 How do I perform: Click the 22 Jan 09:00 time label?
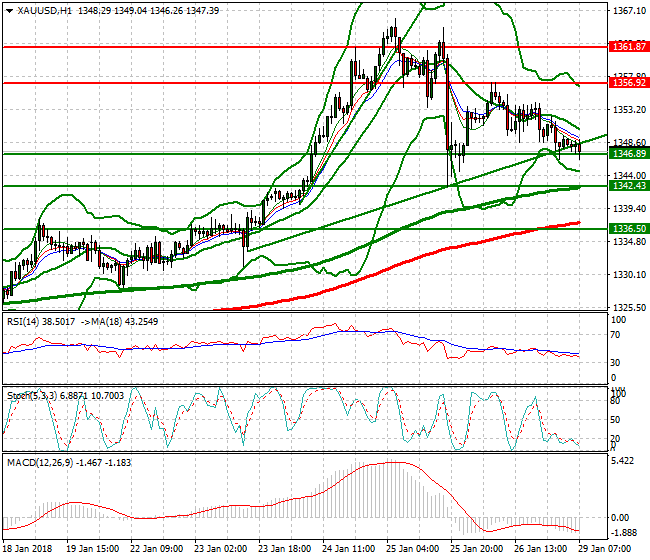(x=156, y=549)
